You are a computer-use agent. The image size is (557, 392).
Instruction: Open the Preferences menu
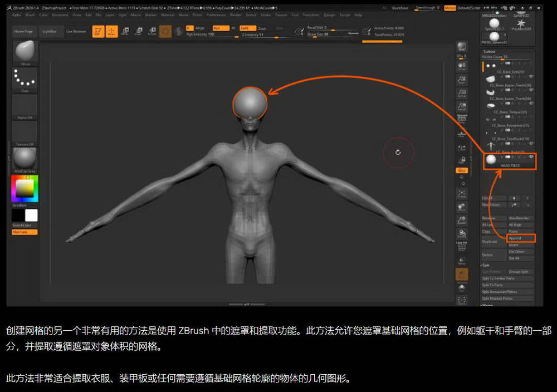pyautogui.click(x=216, y=15)
